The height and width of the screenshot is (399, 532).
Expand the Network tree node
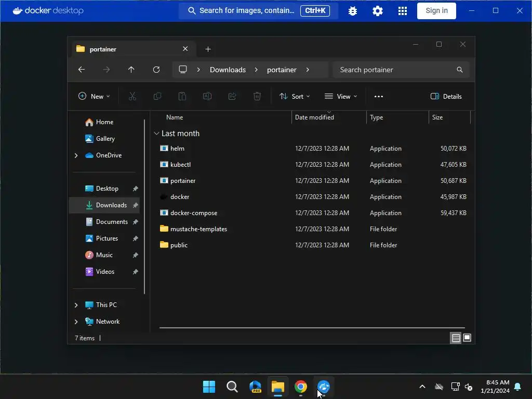pyautogui.click(x=76, y=322)
